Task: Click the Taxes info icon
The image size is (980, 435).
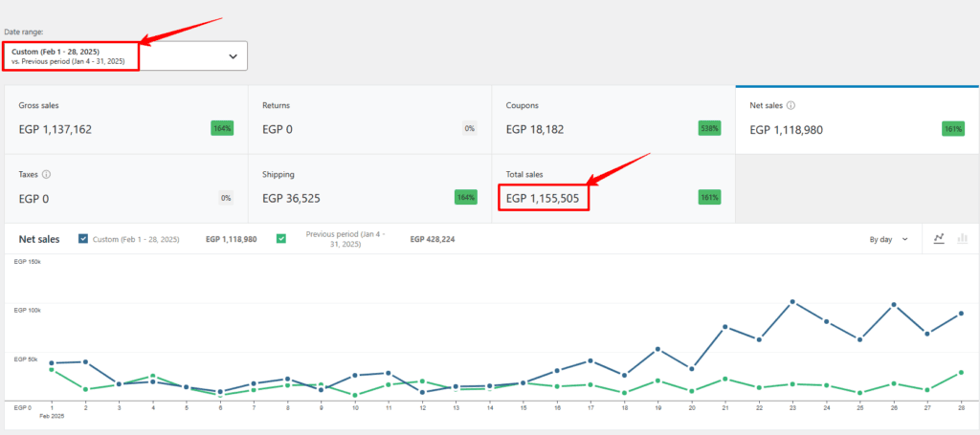Action: 46,175
